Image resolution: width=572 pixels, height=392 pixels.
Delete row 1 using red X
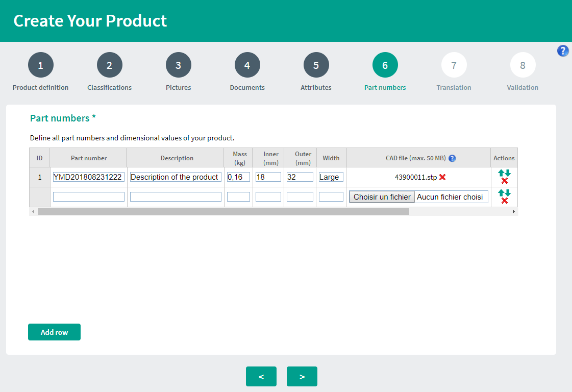tap(505, 181)
